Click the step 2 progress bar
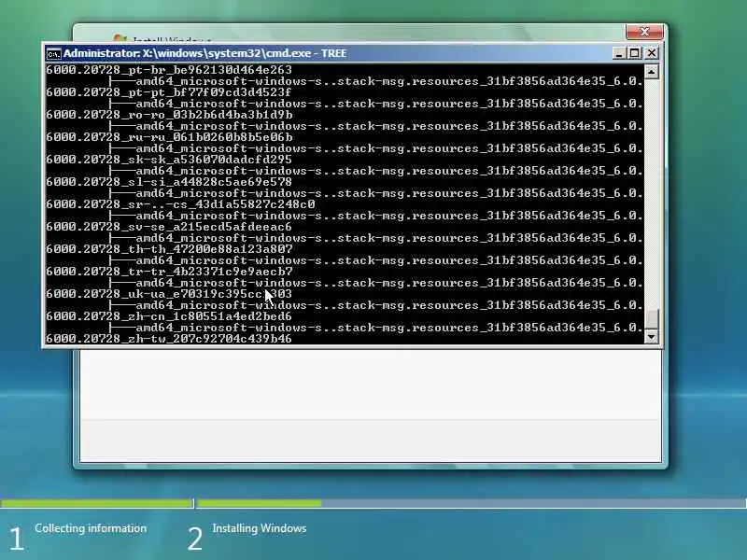 [x=472, y=503]
